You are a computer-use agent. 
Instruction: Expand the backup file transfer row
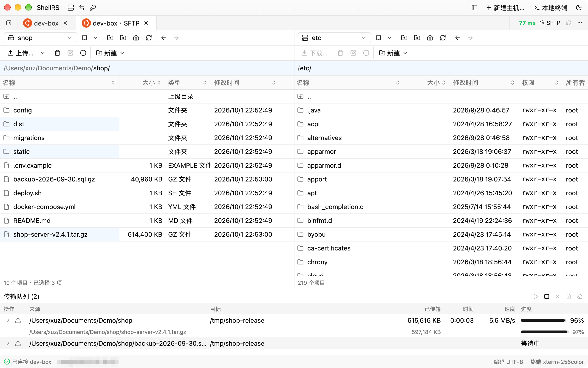pyautogui.click(x=8, y=343)
